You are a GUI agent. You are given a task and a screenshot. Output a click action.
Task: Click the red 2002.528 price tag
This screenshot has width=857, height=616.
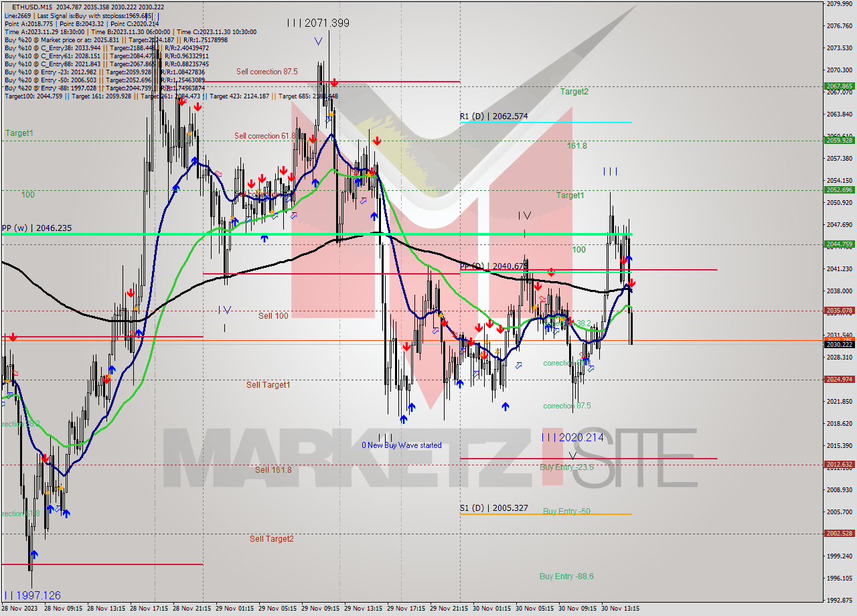(840, 534)
